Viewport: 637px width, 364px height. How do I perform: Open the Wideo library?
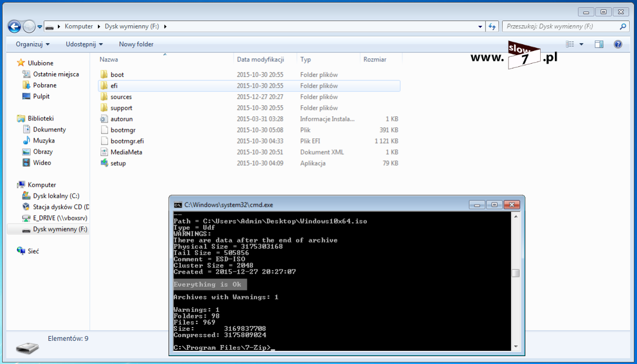pos(42,163)
